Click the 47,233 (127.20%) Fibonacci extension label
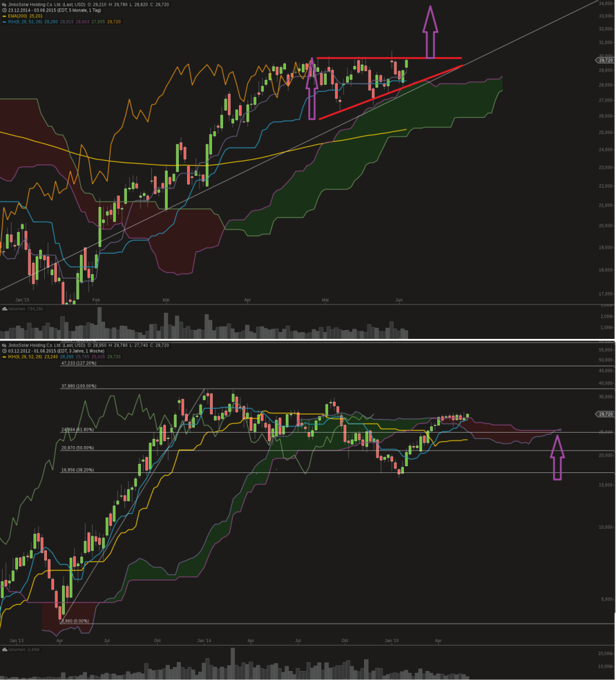 coord(79,363)
